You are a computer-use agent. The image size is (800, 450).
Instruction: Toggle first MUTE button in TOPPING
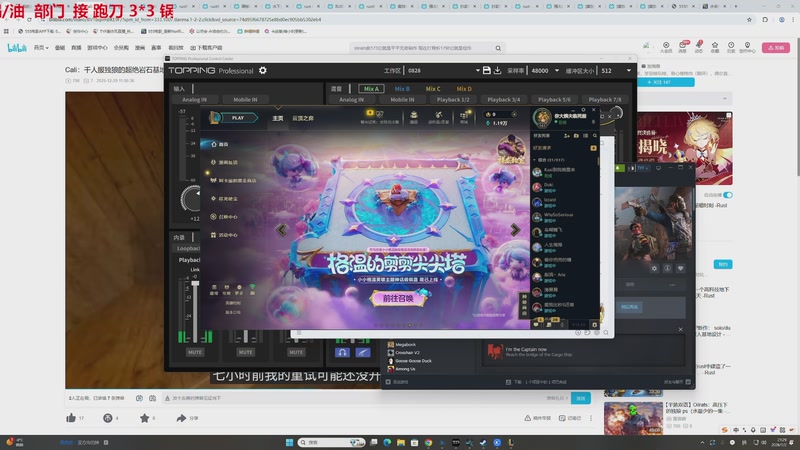(195, 352)
